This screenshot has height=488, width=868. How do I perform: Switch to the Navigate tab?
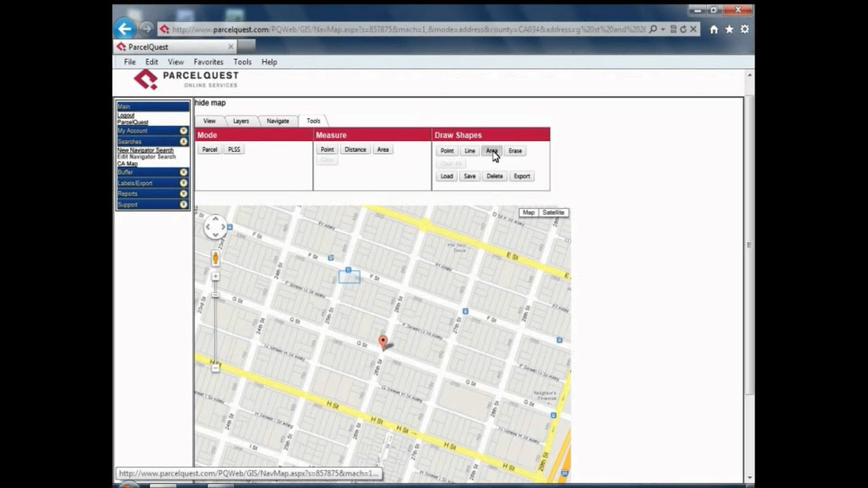(x=277, y=121)
